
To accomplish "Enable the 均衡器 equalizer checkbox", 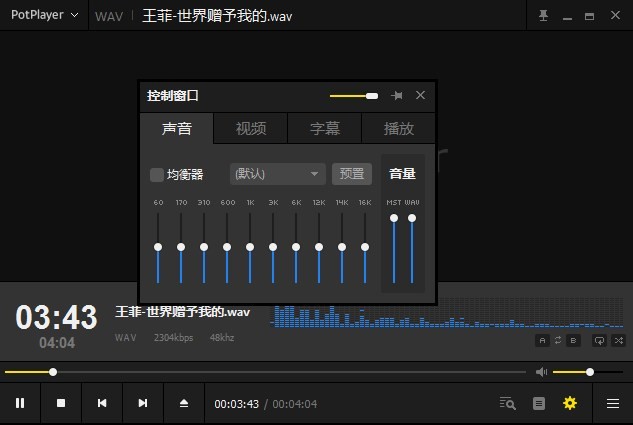I will click(157, 175).
